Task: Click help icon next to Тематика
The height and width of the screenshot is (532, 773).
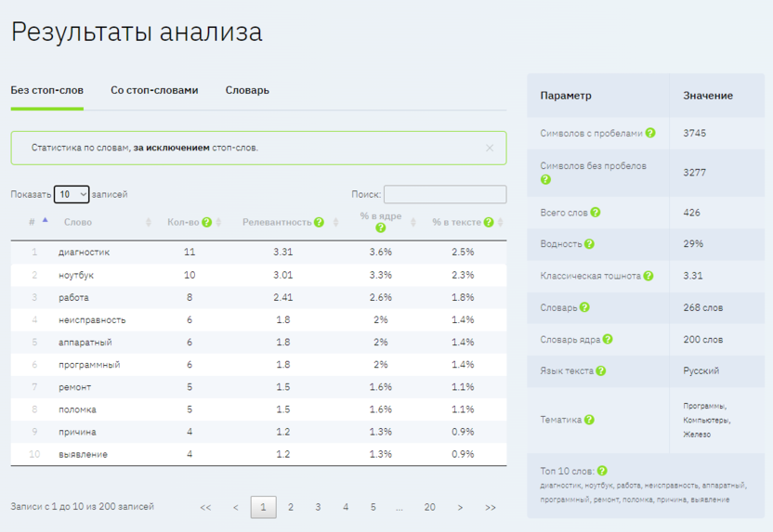Action: click(590, 420)
